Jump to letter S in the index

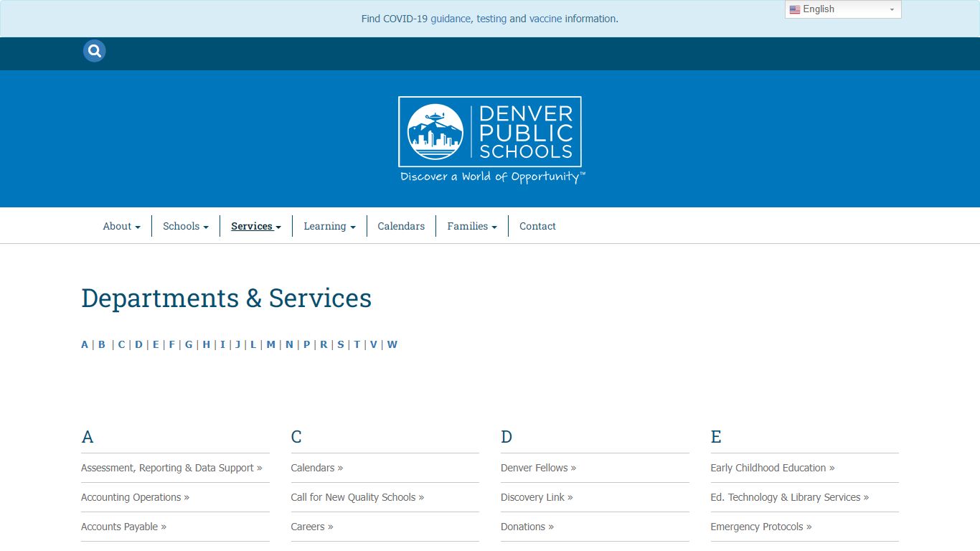click(341, 344)
